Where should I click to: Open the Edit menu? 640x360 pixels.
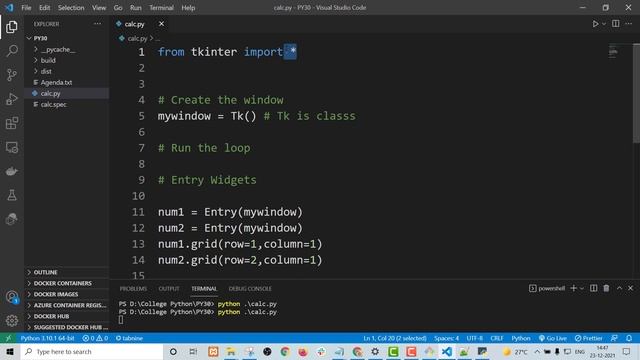(x=44, y=8)
